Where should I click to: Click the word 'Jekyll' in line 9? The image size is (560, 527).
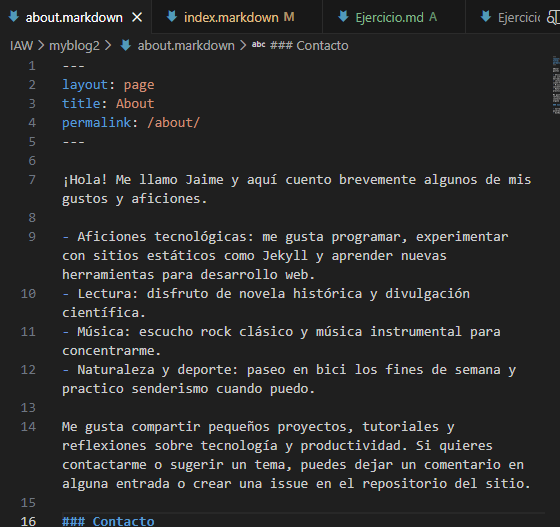285,256
